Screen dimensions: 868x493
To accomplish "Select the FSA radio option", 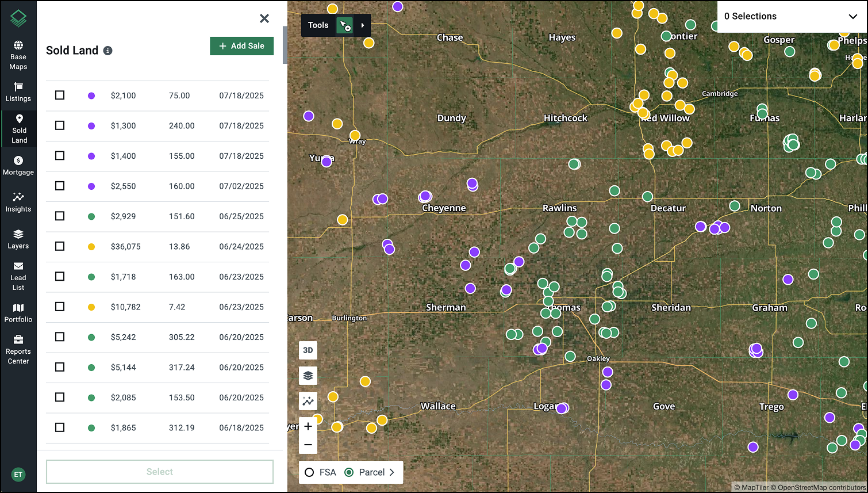I will tap(309, 472).
